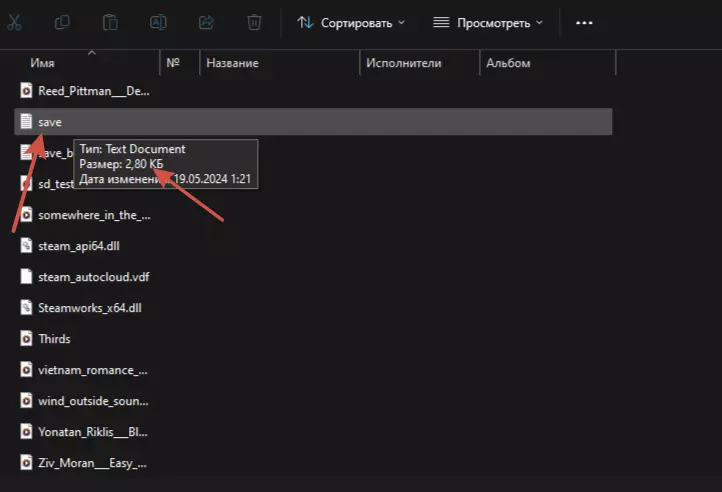Click the Delete trash bin icon
This screenshot has height=492, width=722.
[254, 22]
